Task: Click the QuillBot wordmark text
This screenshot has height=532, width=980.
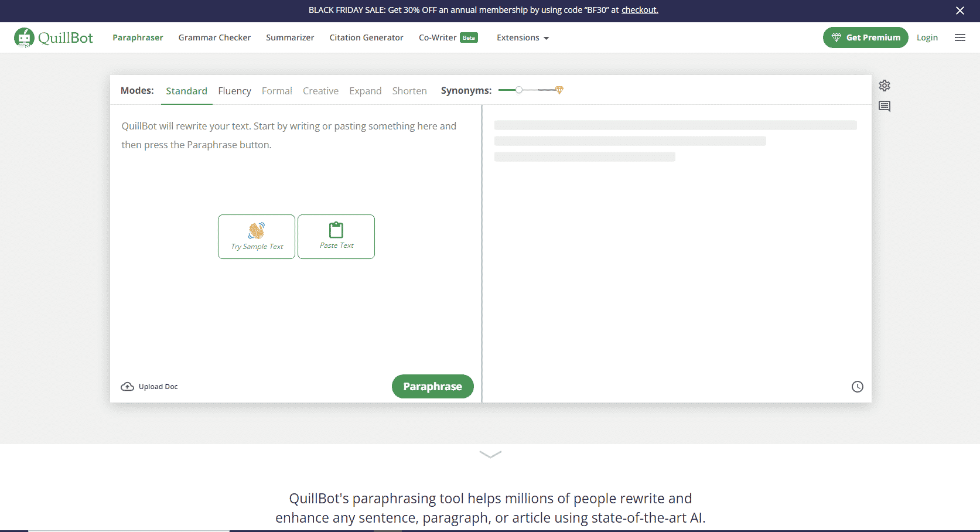Action: (x=66, y=38)
